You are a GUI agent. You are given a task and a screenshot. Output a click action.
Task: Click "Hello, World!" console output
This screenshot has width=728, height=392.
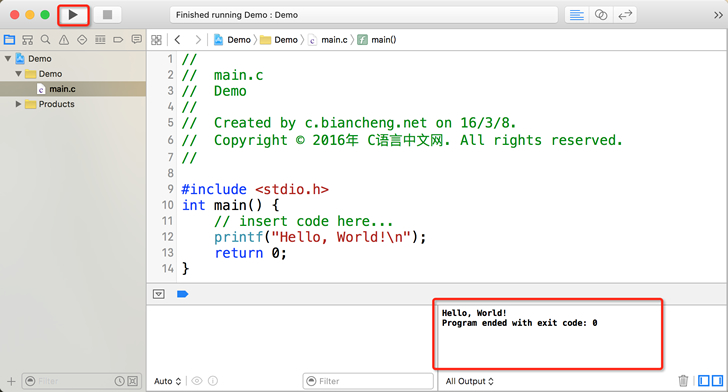click(474, 313)
